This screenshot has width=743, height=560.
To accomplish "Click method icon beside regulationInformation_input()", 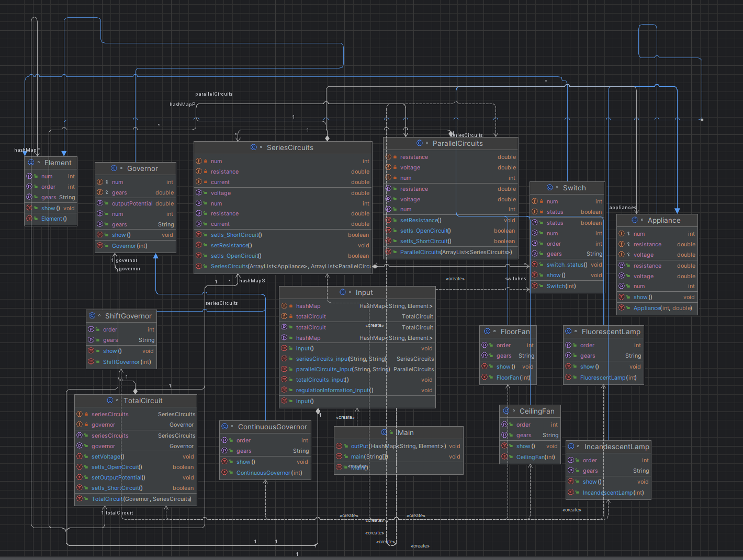I will click(x=284, y=390).
